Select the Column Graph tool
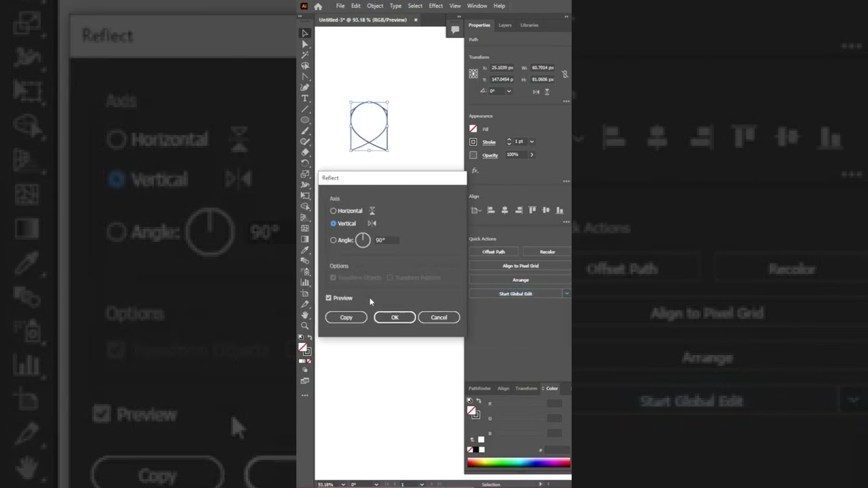The width and height of the screenshot is (868, 488). pyautogui.click(x=305, y=283)
